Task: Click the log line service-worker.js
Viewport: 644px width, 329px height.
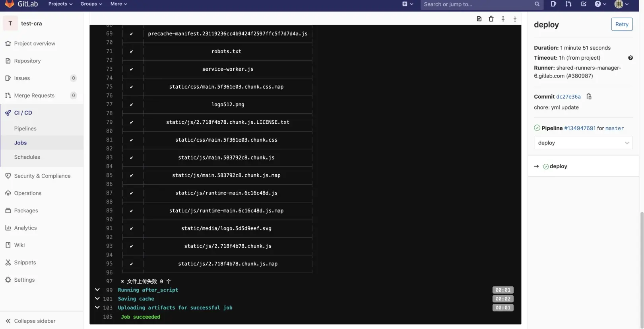Action: pyautogui.click(x=227, y=69)
